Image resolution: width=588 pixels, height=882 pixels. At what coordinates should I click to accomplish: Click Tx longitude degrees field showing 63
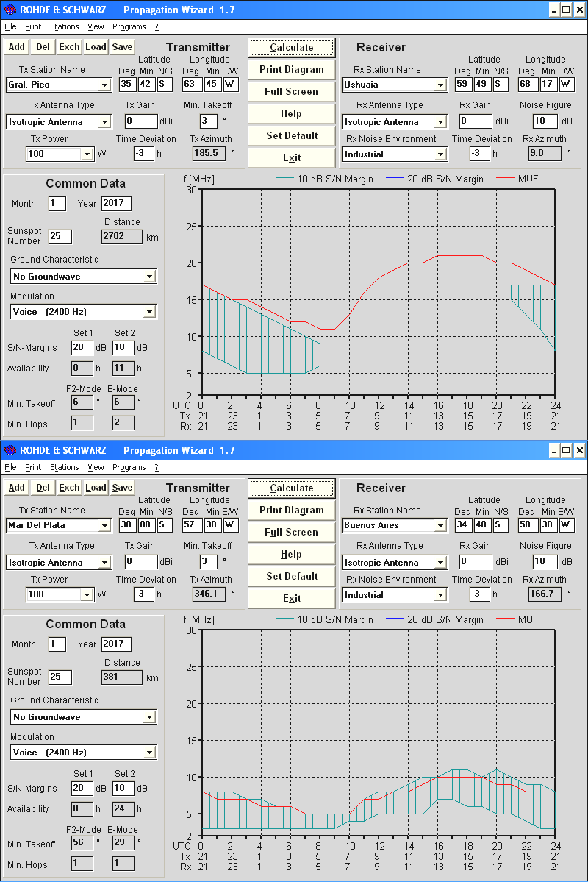(x=191, y=85)
